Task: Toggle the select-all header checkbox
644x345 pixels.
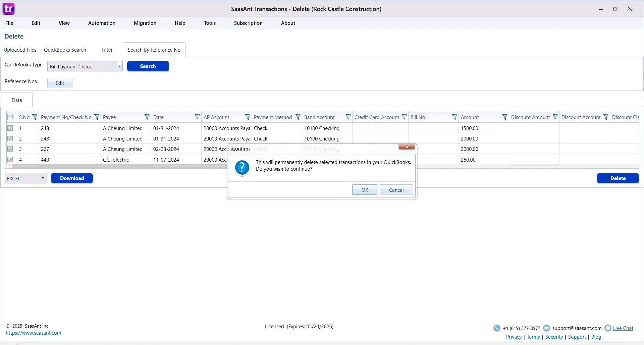Action: pyautogui.click(x=10, y=117)
